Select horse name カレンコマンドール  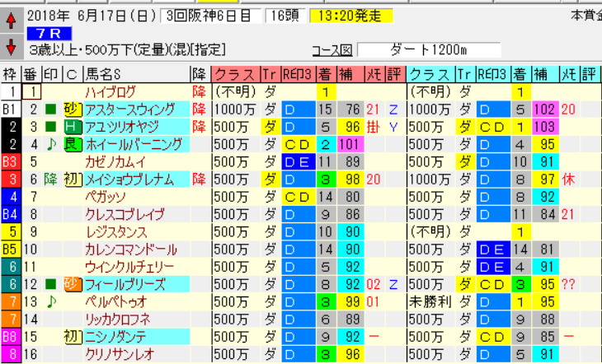130,250
